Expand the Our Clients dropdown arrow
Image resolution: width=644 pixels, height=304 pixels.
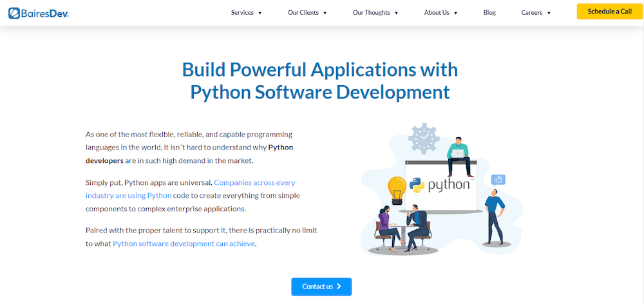(325, 13)
